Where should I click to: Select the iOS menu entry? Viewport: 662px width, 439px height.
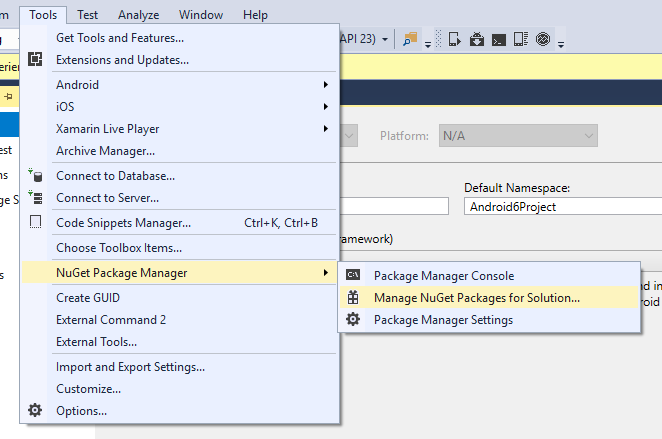179,106
